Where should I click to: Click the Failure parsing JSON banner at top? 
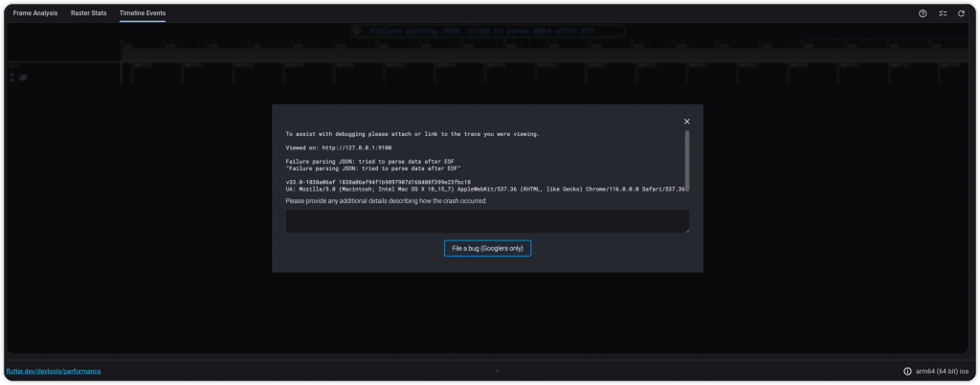click(x=487, y=30)
